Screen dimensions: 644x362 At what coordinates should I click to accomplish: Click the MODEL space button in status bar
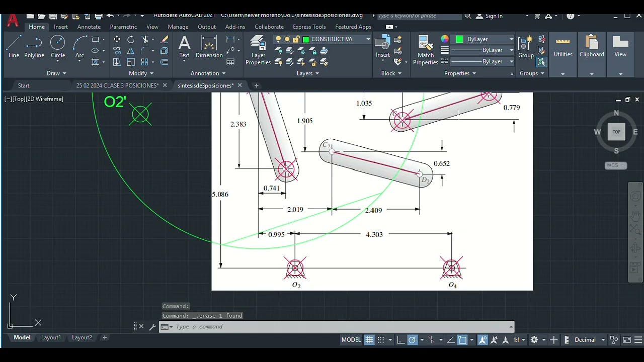[351, 340]
